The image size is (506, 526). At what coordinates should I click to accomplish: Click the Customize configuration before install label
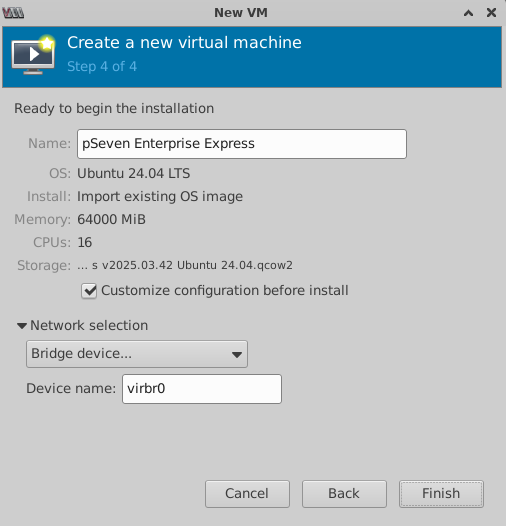click(224, 291)
